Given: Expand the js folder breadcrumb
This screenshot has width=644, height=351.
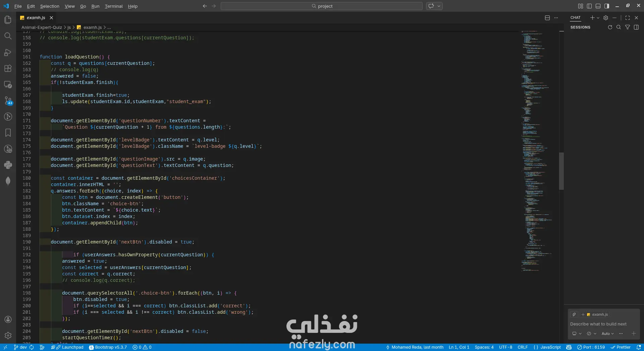Looking at the screenshot, I should [x=69, y=28].
